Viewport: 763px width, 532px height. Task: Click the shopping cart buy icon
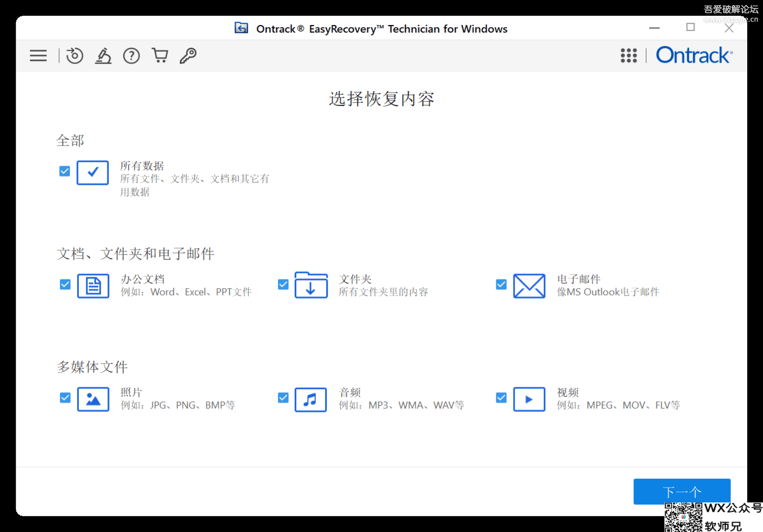pos(160,56)
